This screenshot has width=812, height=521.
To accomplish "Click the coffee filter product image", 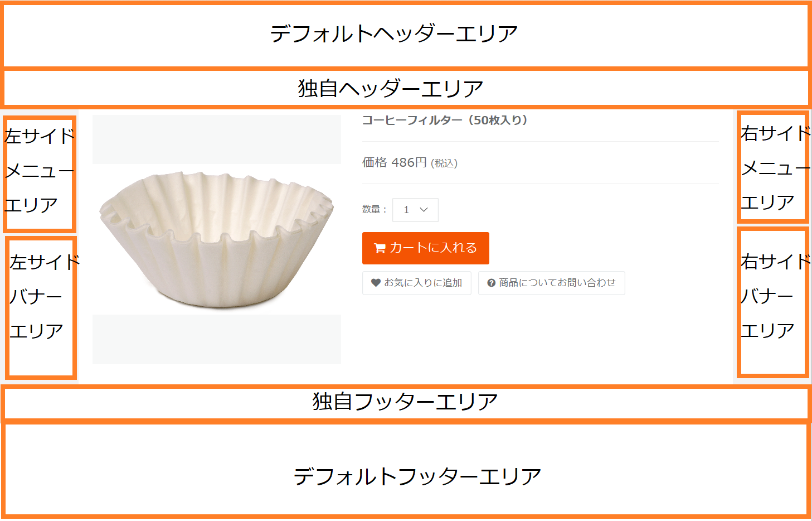I will click(217, 239).
